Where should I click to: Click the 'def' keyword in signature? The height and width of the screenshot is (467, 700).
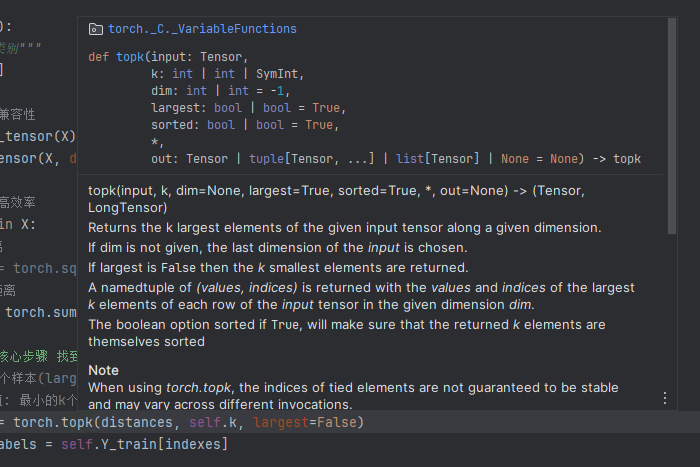[99, 57]
